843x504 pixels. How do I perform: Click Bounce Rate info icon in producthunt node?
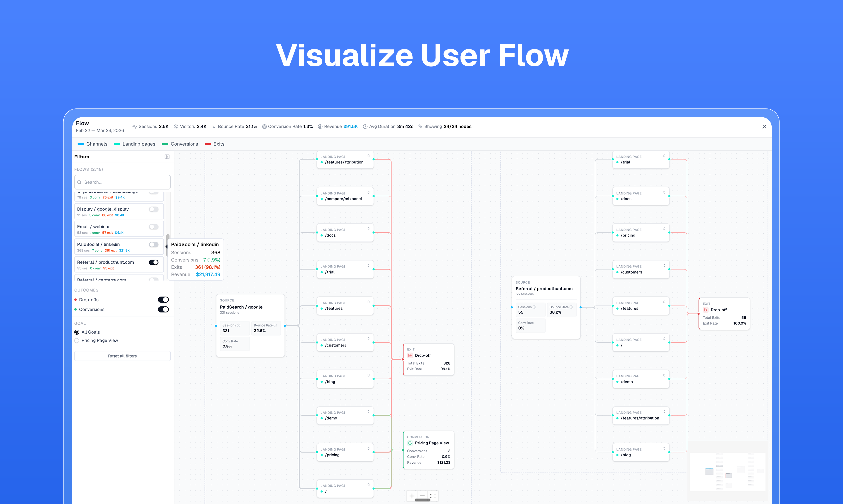tap(571, 307)
